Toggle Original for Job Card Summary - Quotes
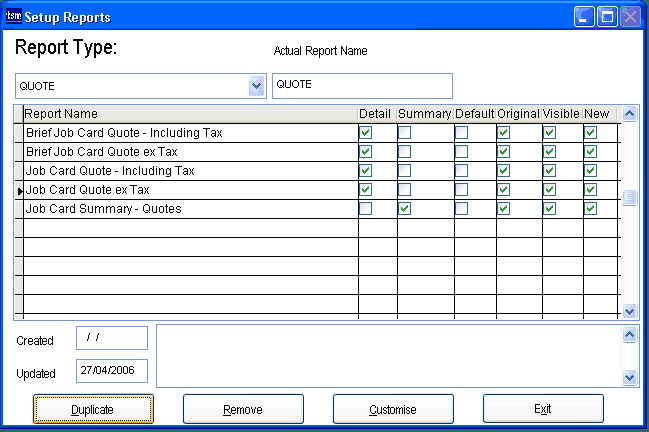Viewport: 649px width, 432px height. pyautogui.click(x=504, y=209)
